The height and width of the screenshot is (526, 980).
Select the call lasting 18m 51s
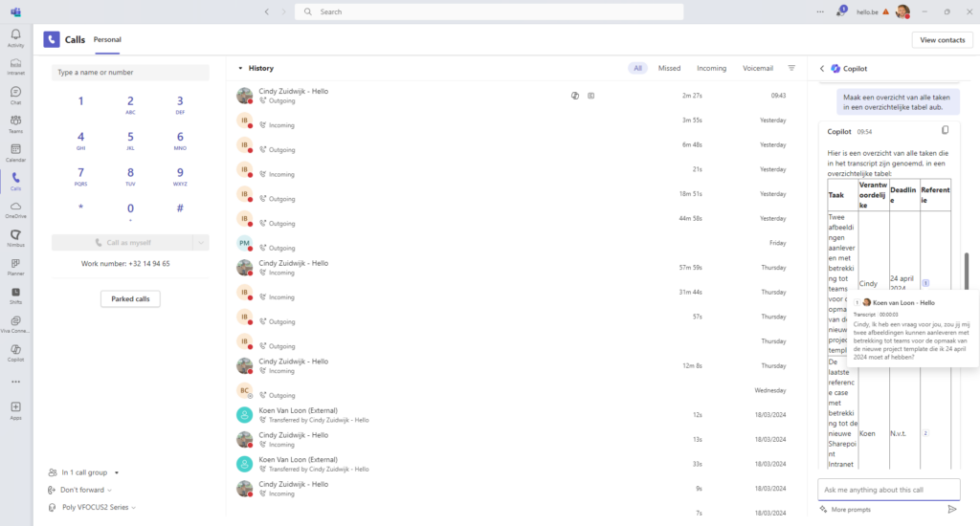click(x=517, y=194)
